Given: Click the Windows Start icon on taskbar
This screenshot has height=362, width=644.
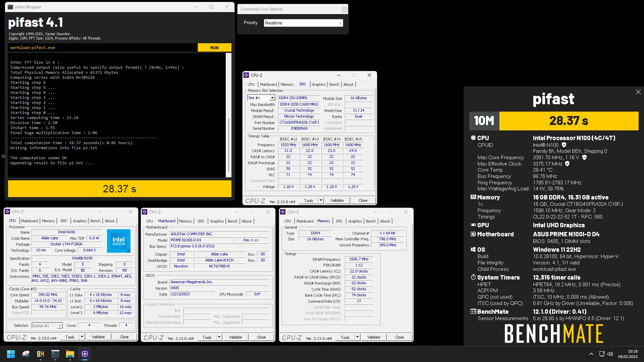Looking at the screenshot, I should coord(11,354).
